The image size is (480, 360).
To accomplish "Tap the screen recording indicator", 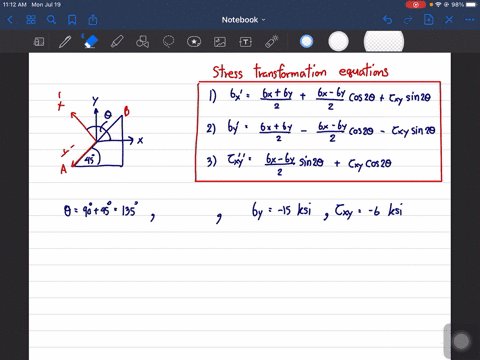I will (x=415, y=5).
